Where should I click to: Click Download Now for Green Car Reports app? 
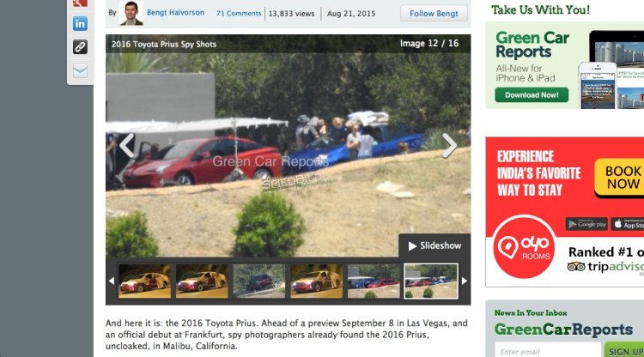pyautogui.click(x=532, y=94)
